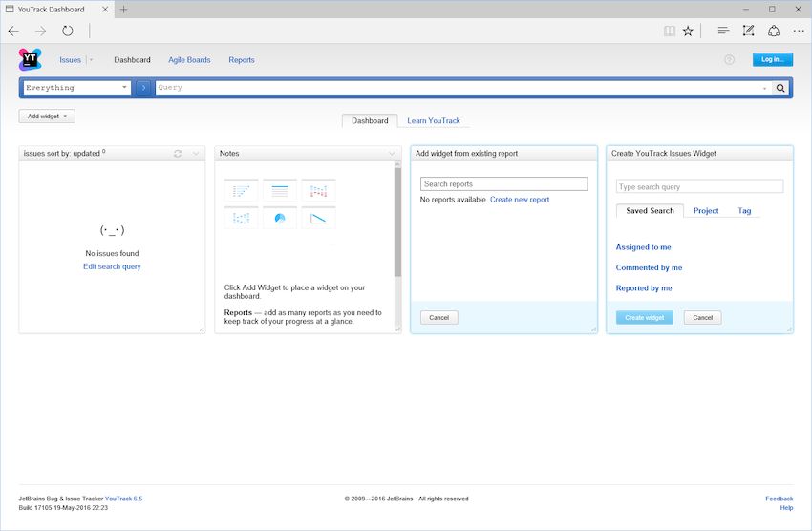Screen dimensions: 812x531
Task: Click the Make a Web Note icon
Action: click(748, 32)
